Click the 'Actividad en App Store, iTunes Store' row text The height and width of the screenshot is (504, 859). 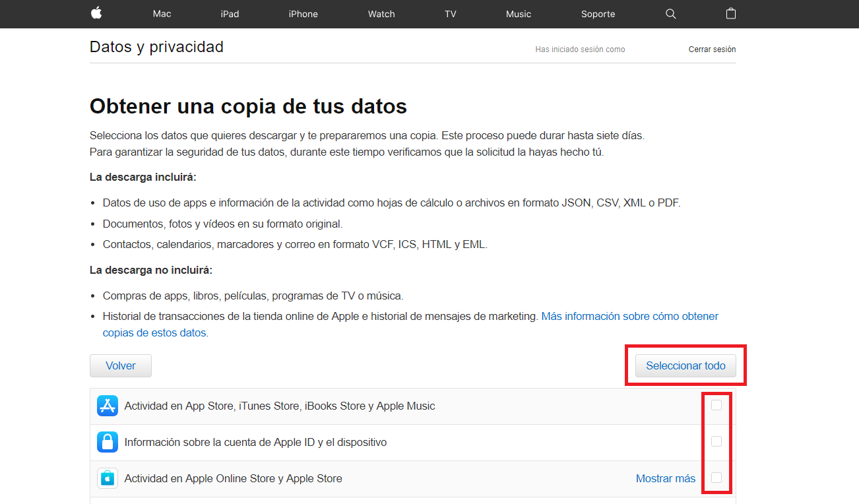pos(280,406)
